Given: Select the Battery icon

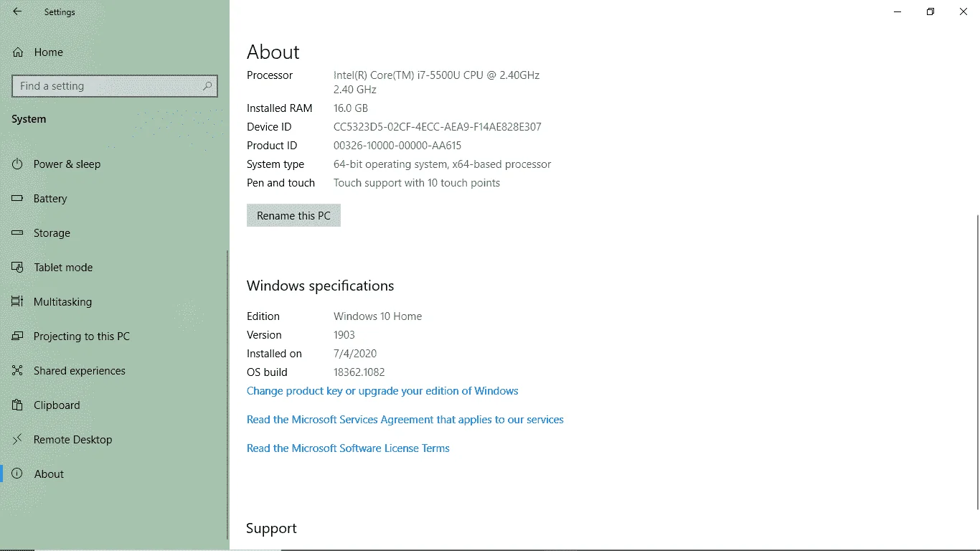Looking at the screenshot, I should [18, 199].
